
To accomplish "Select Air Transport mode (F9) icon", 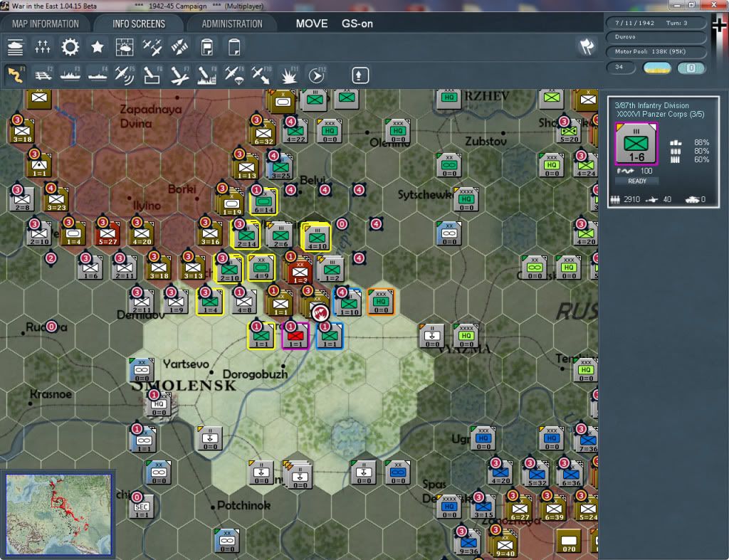I will coord(234,75).
